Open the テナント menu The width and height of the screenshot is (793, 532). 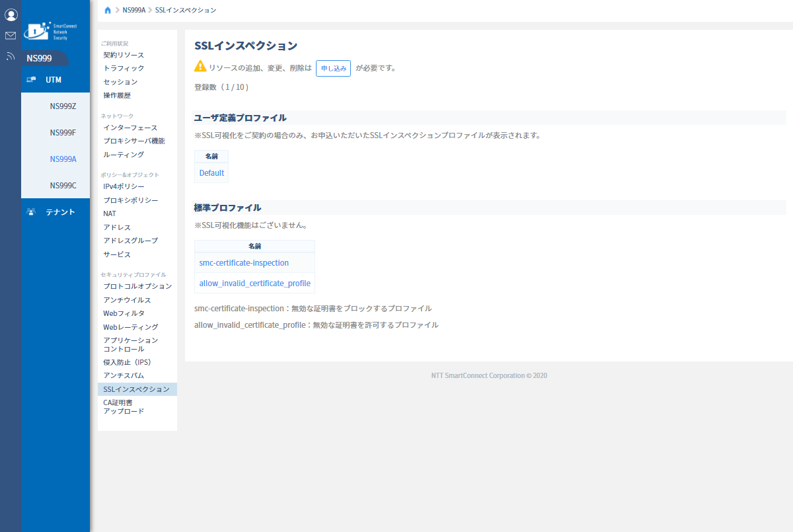[56, 212]
